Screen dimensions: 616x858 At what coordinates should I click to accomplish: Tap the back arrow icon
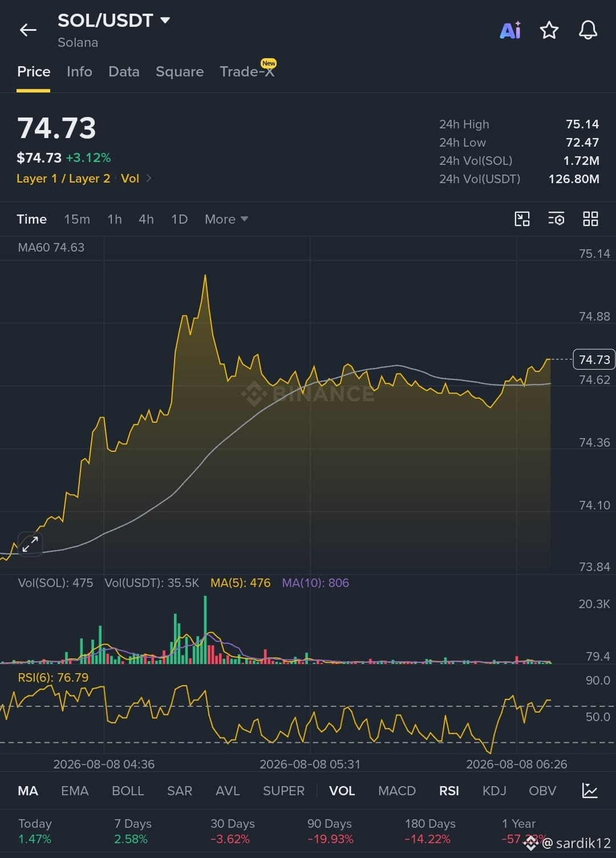(x=28, y=30)
